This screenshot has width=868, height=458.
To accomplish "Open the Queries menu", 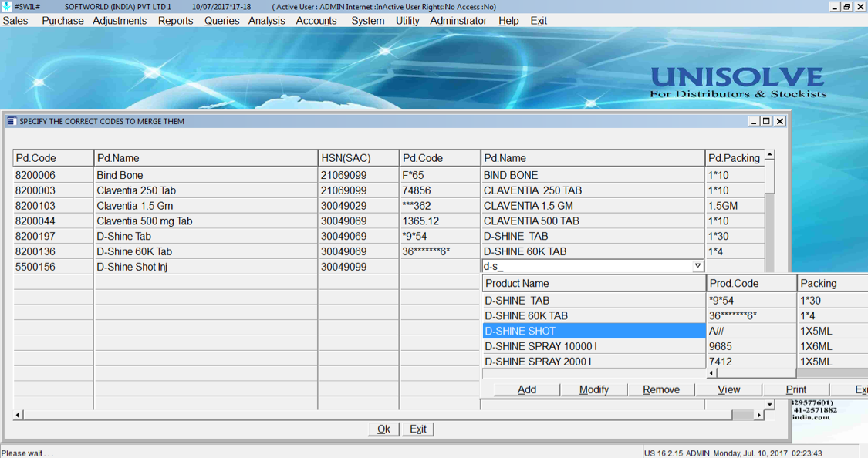I will (221, 21).
